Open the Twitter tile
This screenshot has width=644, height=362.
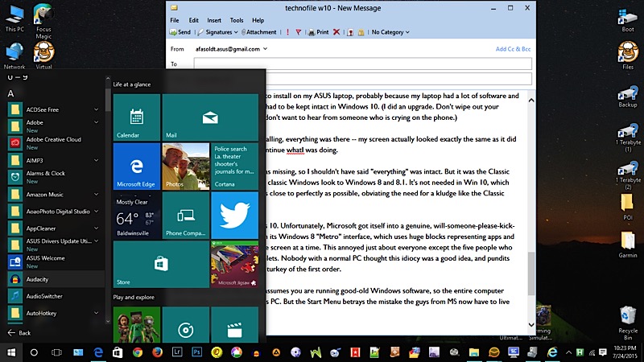234,216
